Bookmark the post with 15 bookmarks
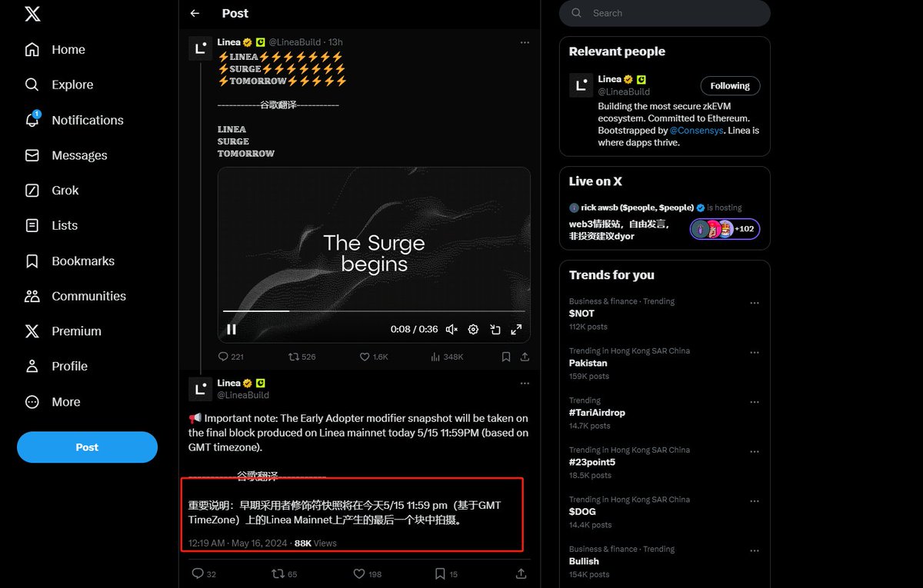The width and height of the screenshot is (923, 588). point(446,573)
